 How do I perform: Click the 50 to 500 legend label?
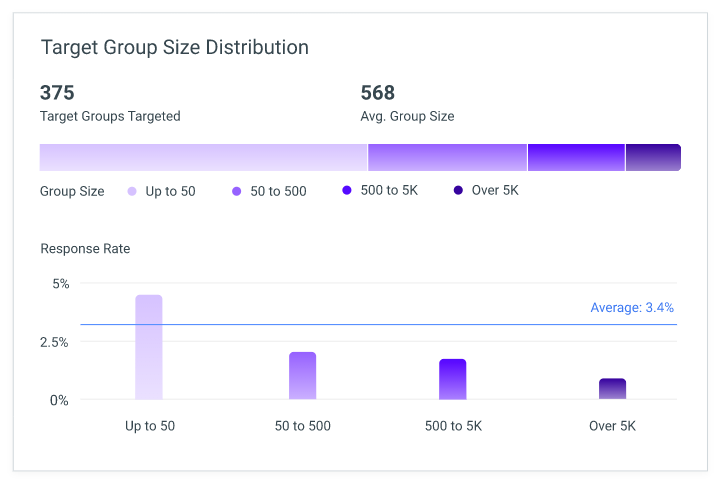278,192
